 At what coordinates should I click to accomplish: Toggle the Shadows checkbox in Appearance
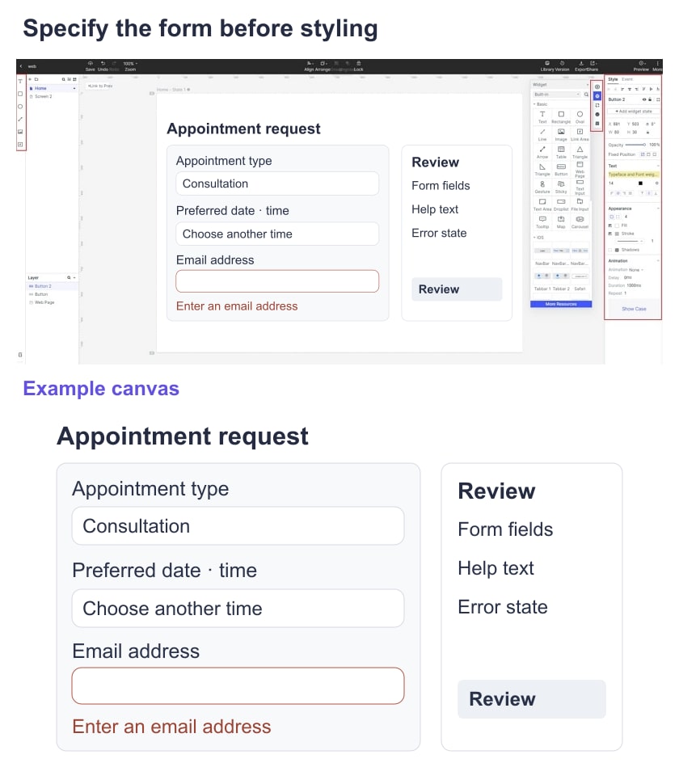tap(610, 250)
